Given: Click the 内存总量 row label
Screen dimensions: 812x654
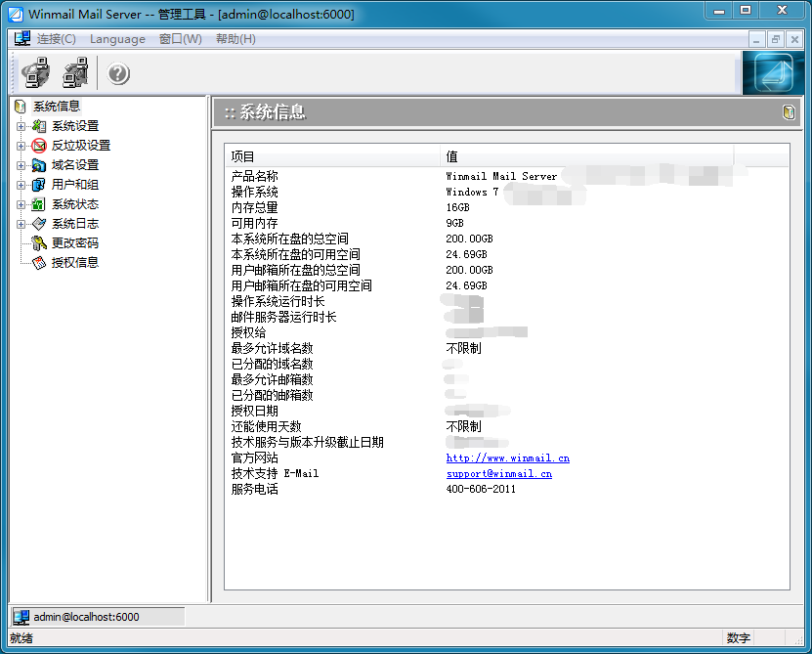Looking at the screenshot, I should [x=254, y=208].
